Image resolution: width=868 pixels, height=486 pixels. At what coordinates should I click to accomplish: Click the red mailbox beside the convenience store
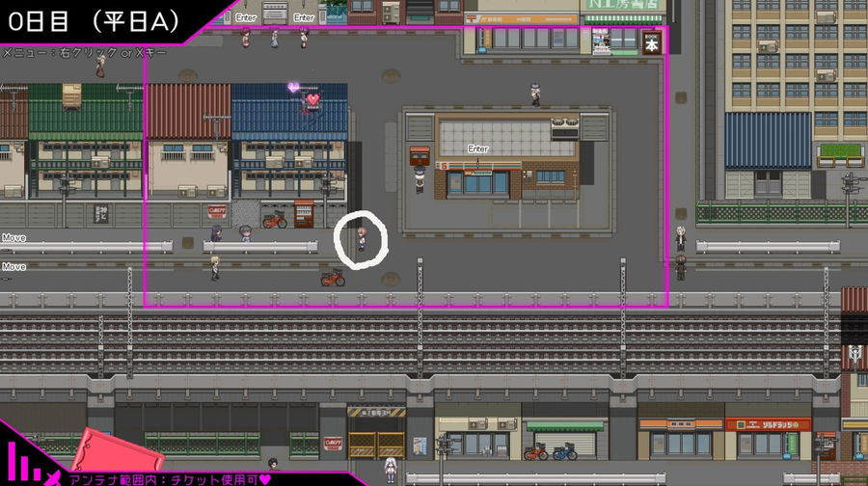420,156
